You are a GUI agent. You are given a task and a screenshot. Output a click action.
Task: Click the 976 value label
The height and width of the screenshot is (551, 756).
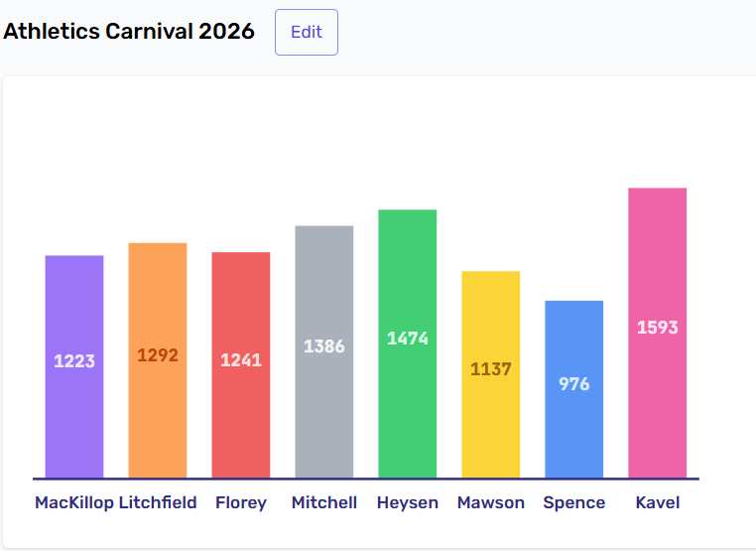[574, 384]
